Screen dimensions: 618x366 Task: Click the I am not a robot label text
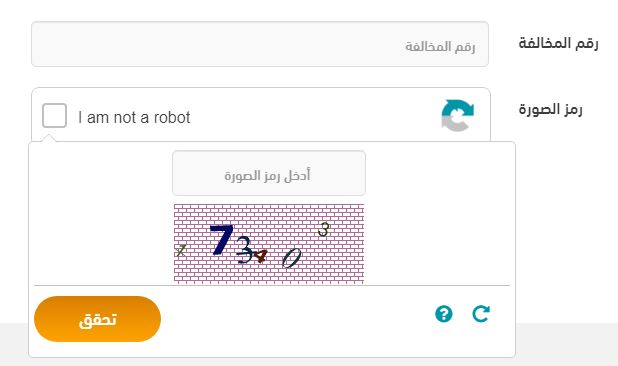[134, 117]
